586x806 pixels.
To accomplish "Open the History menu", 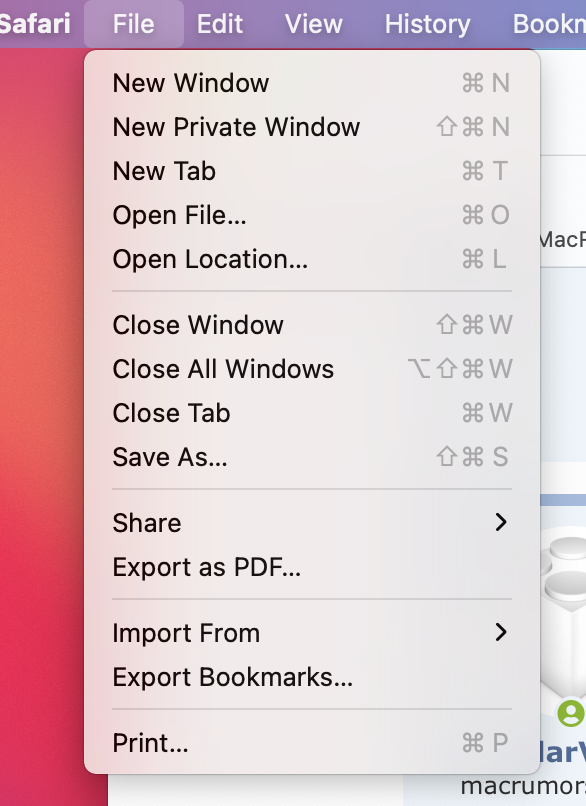I will coord(427,24).
